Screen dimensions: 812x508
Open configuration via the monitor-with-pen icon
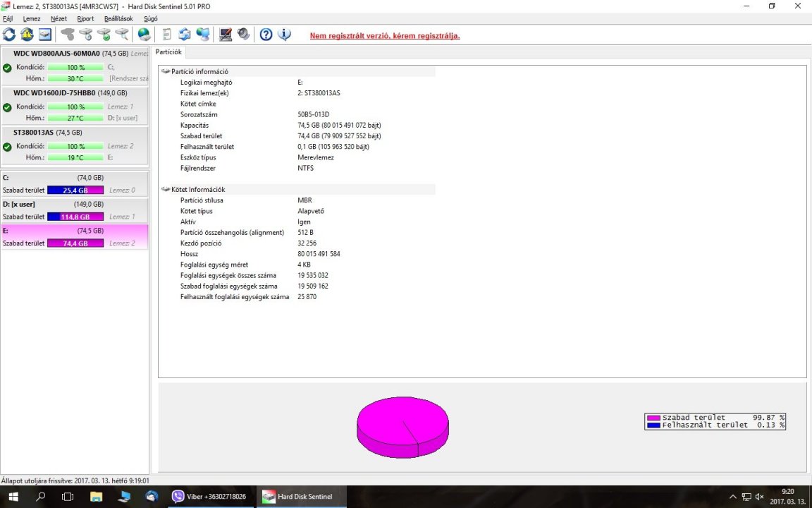tap(226, 35)
